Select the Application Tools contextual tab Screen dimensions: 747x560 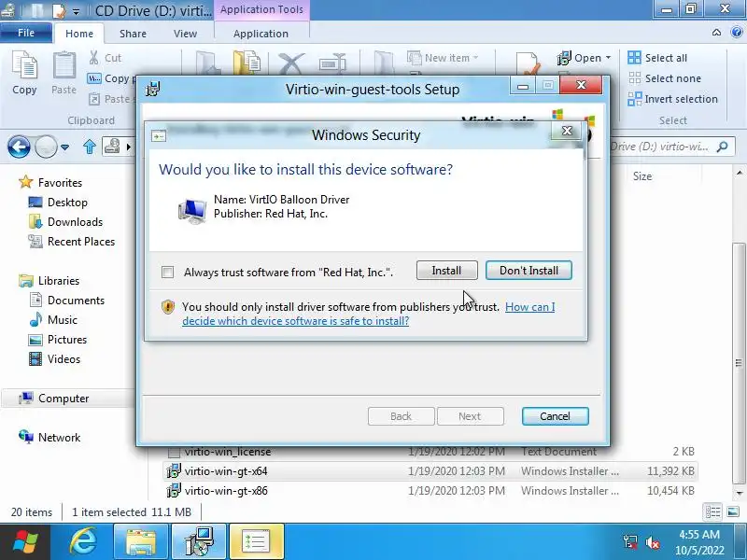[261, 9]
